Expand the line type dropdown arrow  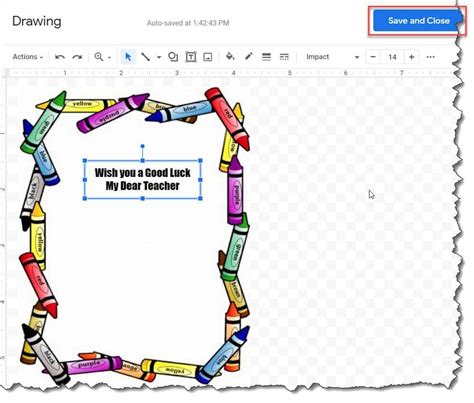click(x=159, y=57)
